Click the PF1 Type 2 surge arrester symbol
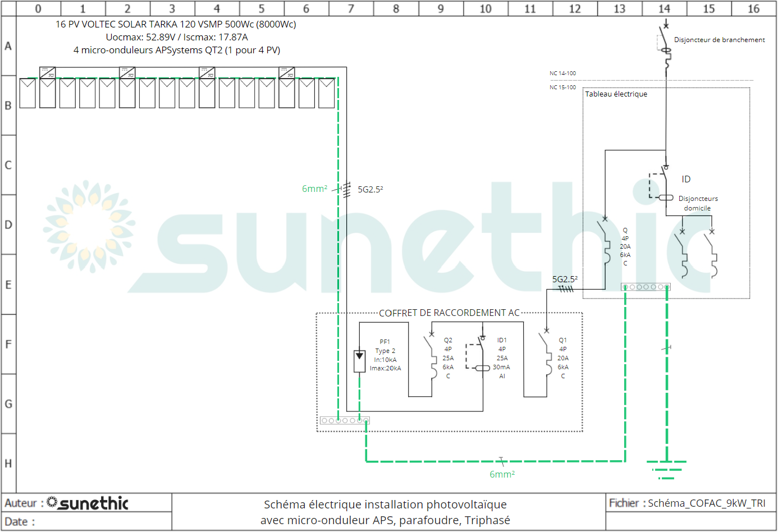778x532 pixels. [359, 361]
